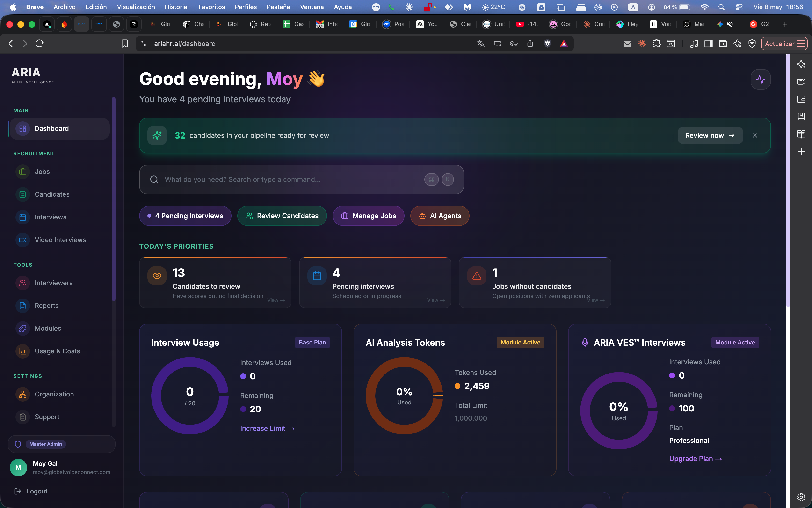Open Leo AI sparkle icon in toolbar
Viewport: 812px width, 508px height.
[738, 44]
